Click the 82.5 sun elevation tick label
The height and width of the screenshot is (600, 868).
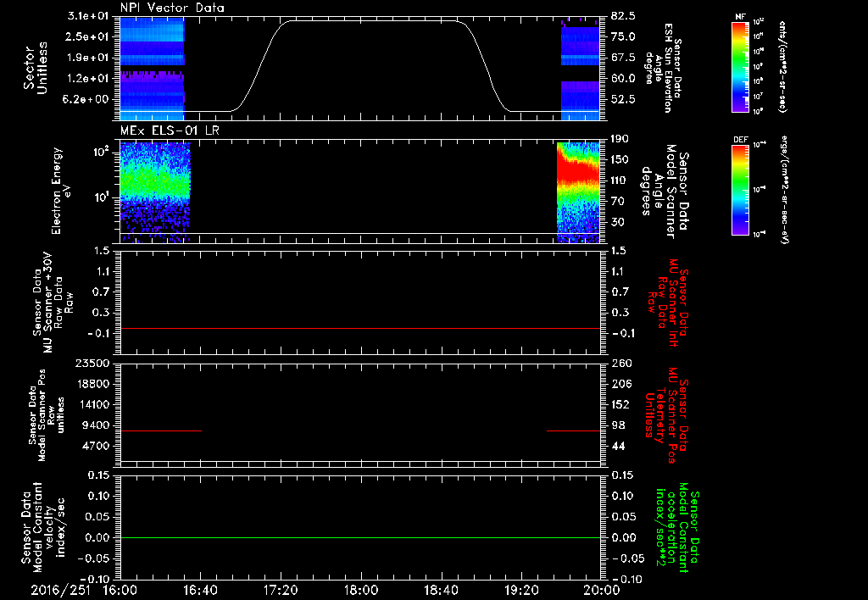(x=623, y=16)
